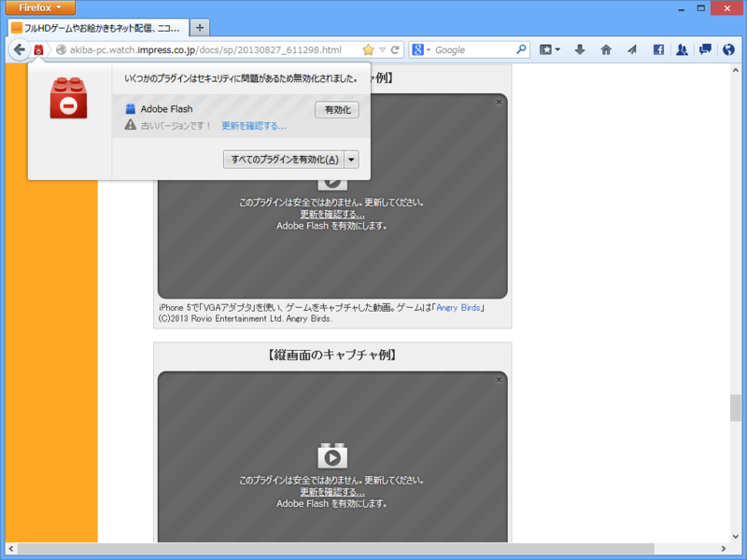The image size is (747, 560).
Task: Maximize the Firefox window
Action: tap(701, 8)
